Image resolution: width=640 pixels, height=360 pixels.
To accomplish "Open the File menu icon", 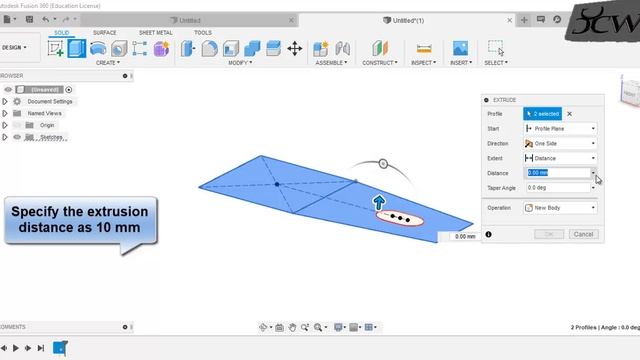I will [x=7, y=19].
